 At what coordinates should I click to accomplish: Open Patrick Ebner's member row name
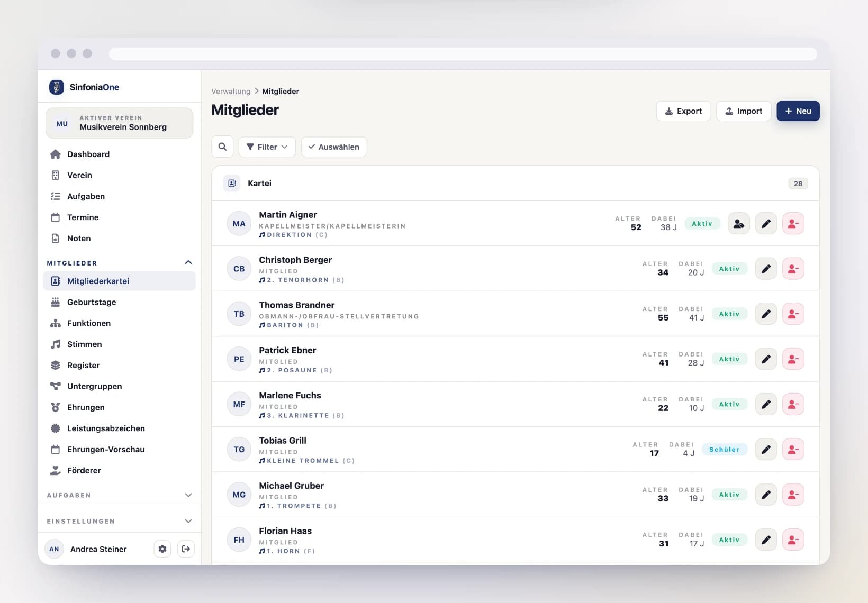[287, 350]
